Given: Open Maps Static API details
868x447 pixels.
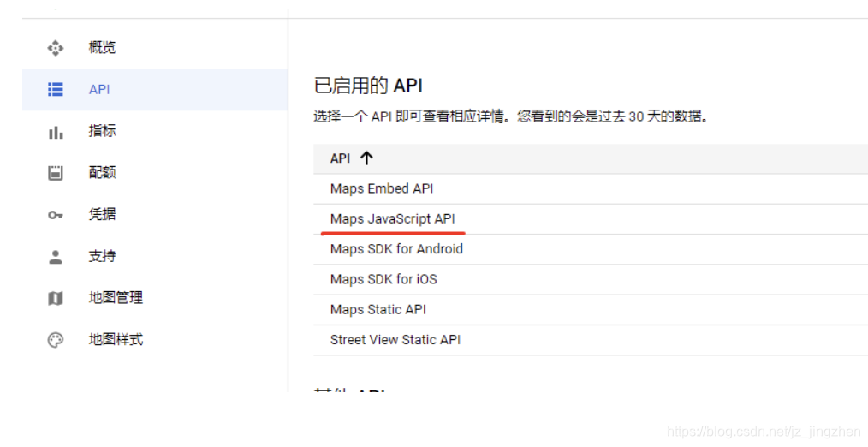Looking at the screenshot, I should (x=378, y=310).
